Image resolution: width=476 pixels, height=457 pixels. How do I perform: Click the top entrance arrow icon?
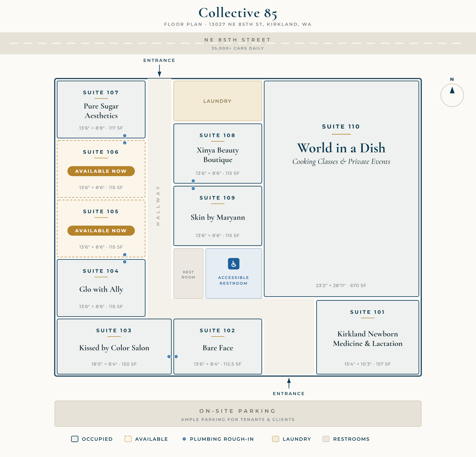point(159,71)
